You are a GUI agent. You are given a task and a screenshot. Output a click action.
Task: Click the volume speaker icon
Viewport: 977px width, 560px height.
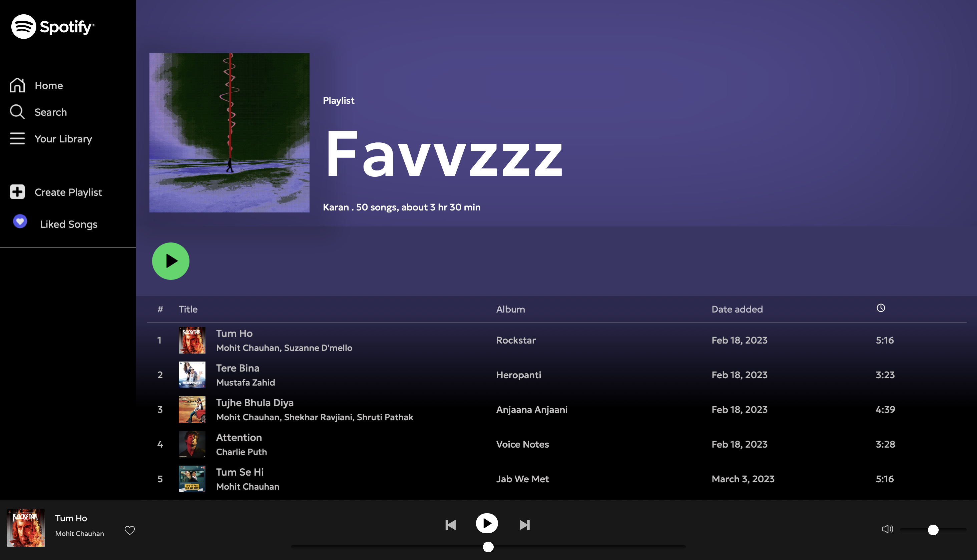887,529
